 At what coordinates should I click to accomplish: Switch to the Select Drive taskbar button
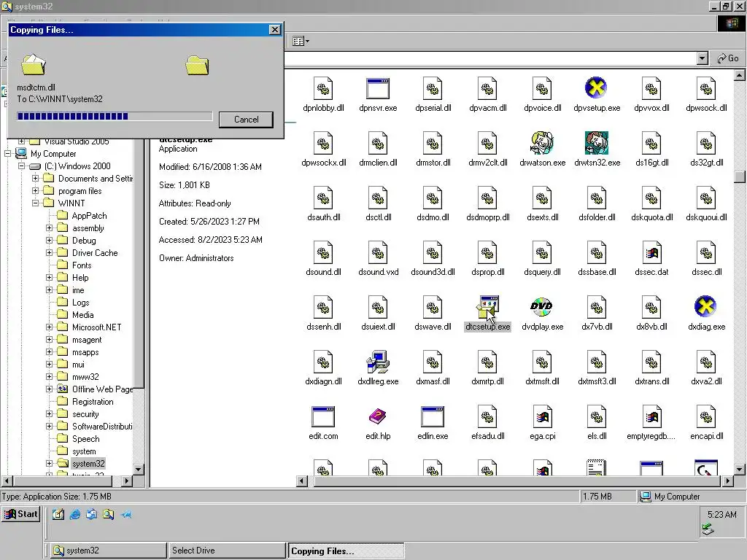point(227,551)
